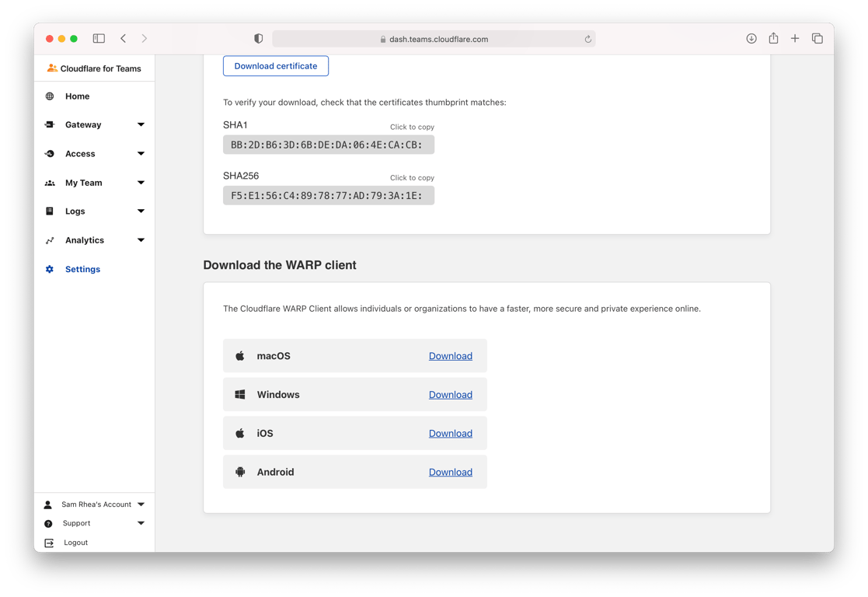Open the Home menu item
The height and width of the screenshot is (597, 868).
78,96
